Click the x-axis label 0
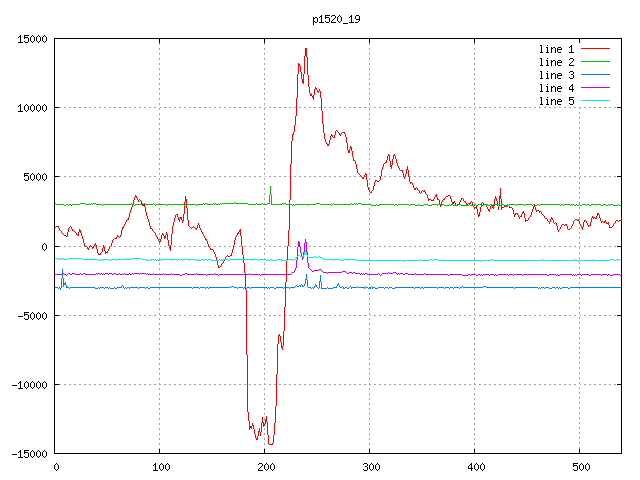 coord(56,467)
